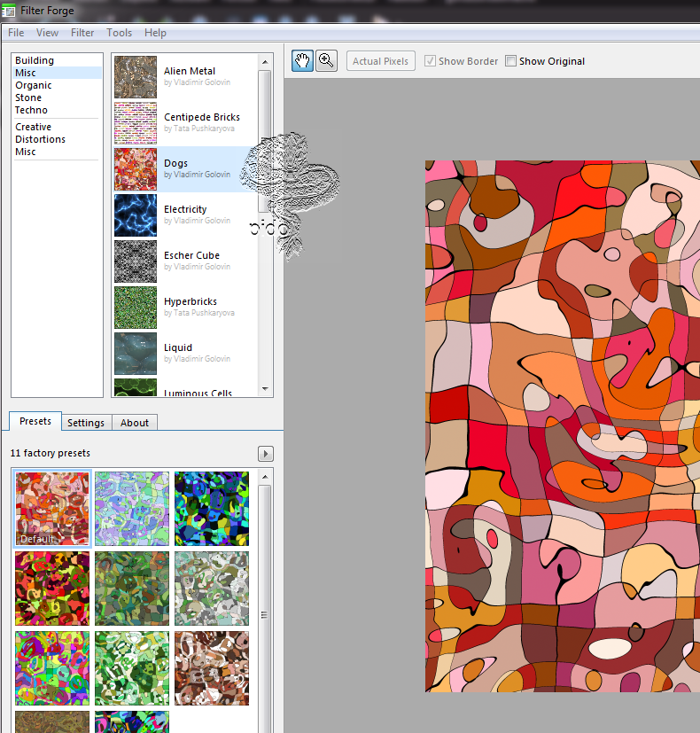Choose the Electricity filter icon
Image resolution: width=700 pixels, height=733 pixels.
click(136, 215)
